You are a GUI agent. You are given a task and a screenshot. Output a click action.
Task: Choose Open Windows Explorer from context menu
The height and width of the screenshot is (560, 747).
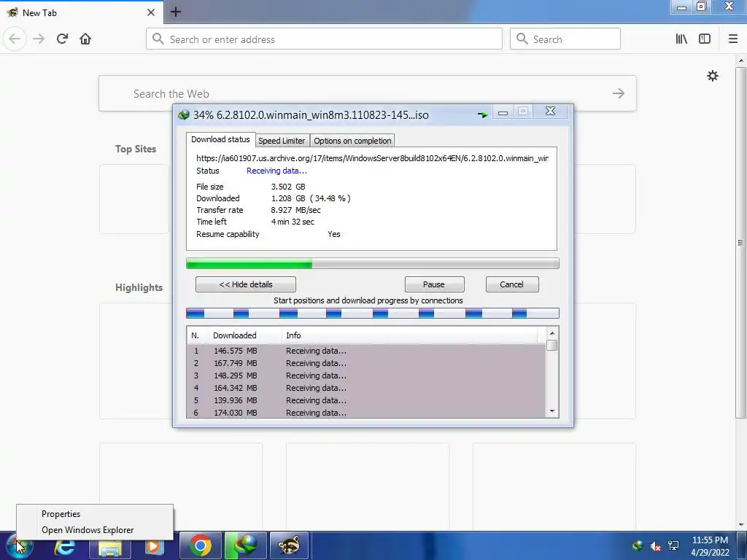tap(95, 530)
